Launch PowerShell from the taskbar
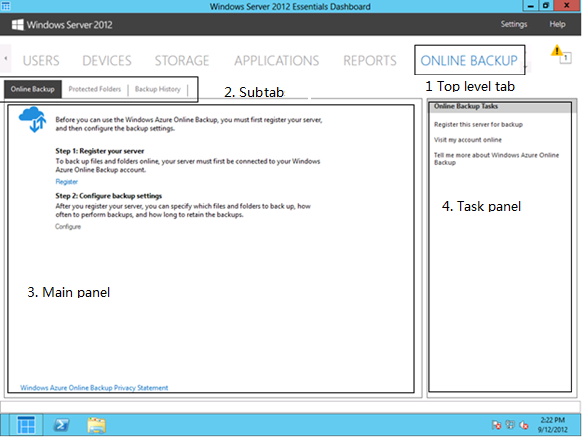Image resolution: width=582 pixels, height=437 pixels. pyautogui.click(x=61, y=425)
